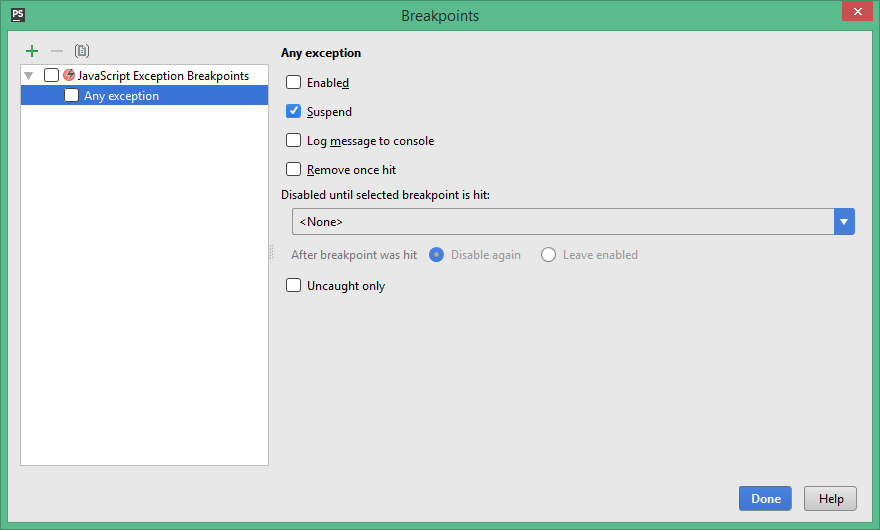Click the PhpStorm PS icon in the title bar
The image size is (880, 530).
[x=18, y=15]
